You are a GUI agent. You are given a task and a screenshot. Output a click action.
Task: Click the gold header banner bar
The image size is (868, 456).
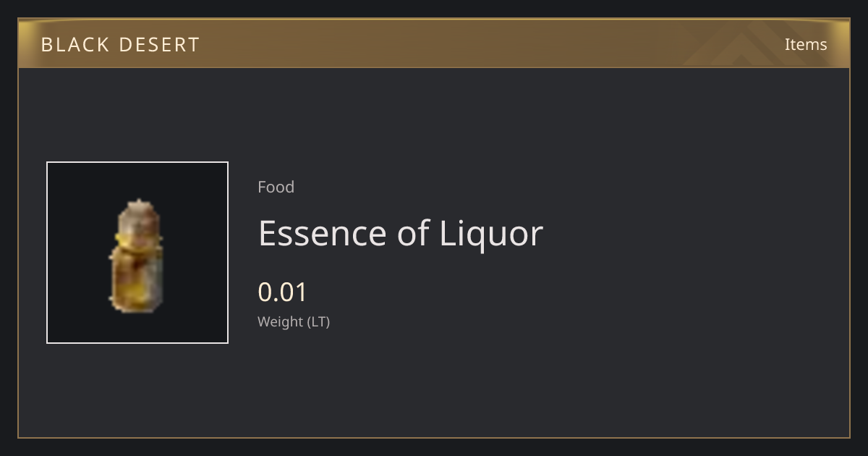point(434,43)
